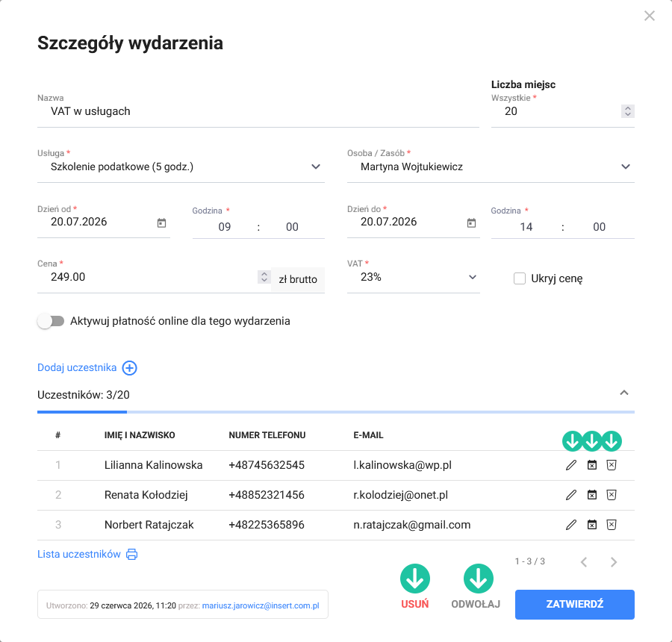Click the ZATWIERDŹ button
This screenshot has height=642, width=672.
coord(575,604)
